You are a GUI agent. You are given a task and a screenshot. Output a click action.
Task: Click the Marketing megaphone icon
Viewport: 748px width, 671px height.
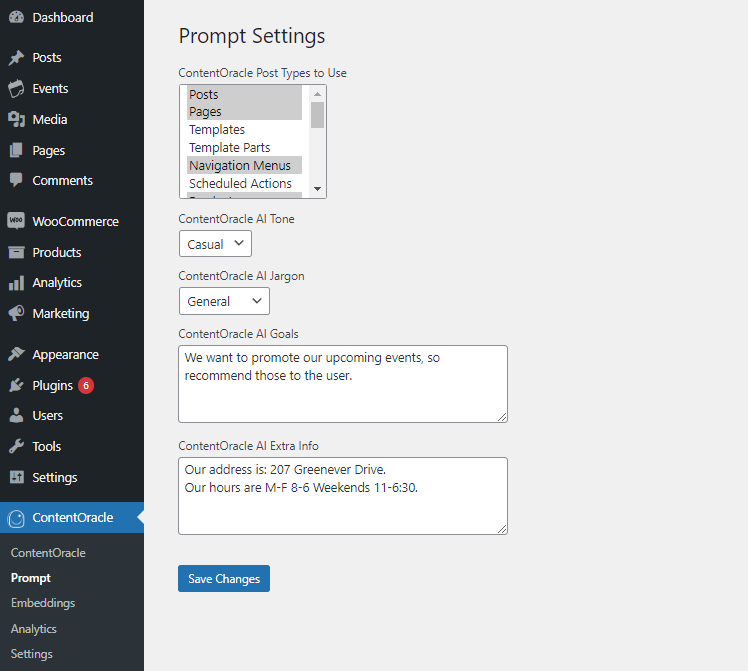click(16, 313)
